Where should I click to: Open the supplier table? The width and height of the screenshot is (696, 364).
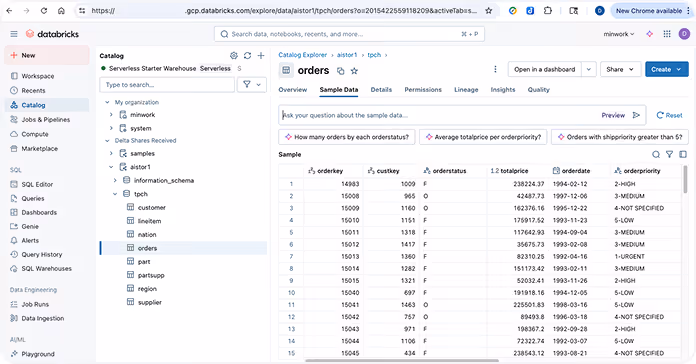pyautogui.click(x=150, y=302)
